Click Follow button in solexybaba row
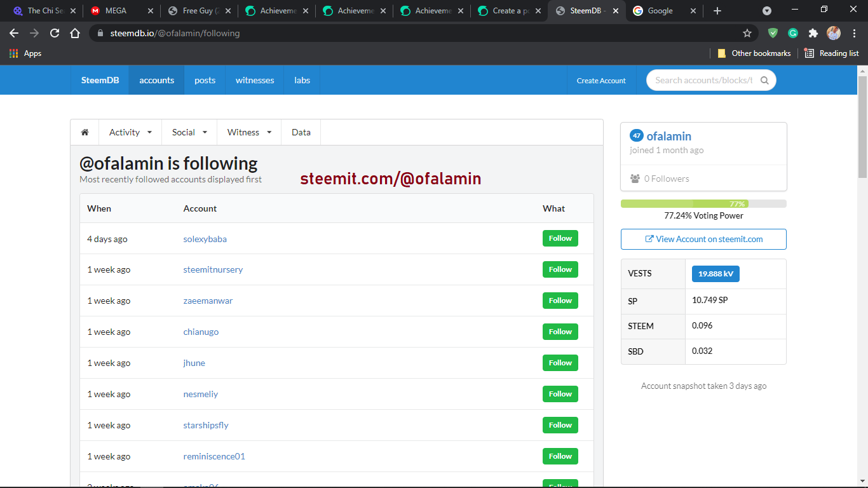The height and width of the screenshot is (488, 868). [560, 238]
